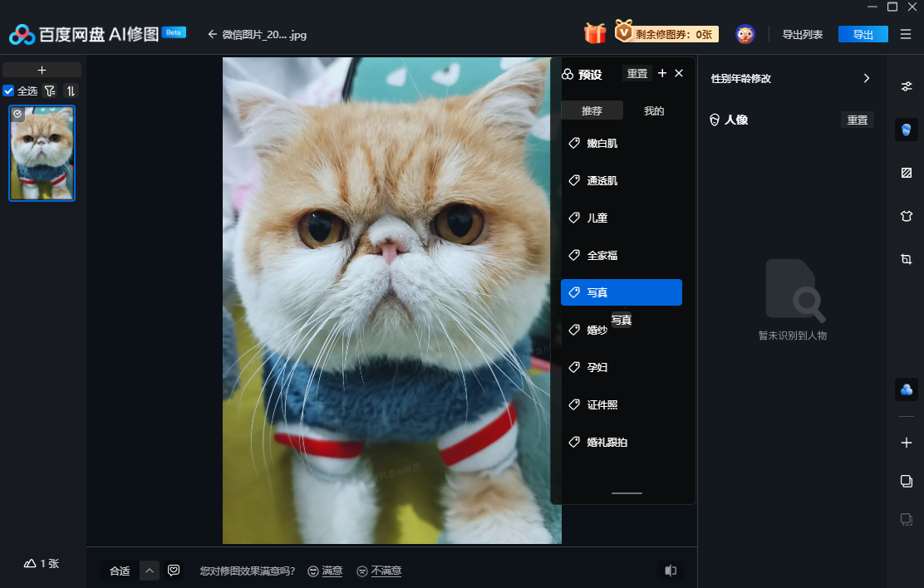This screenshot has width=924, height=588.
Task: Apply the 证件照 preset
Action: pyautogui.click(x=602, y=404)
